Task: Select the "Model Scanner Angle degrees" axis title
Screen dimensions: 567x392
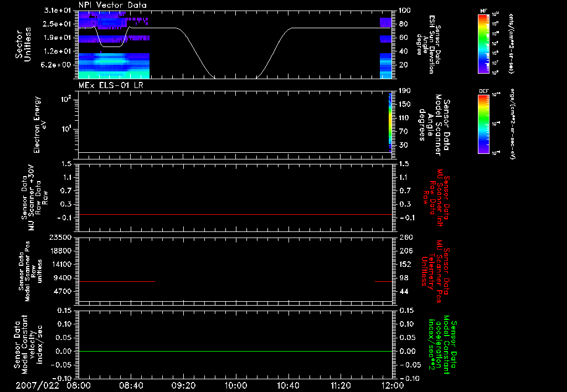Action: pyautogui.click(x=435, y=125)
